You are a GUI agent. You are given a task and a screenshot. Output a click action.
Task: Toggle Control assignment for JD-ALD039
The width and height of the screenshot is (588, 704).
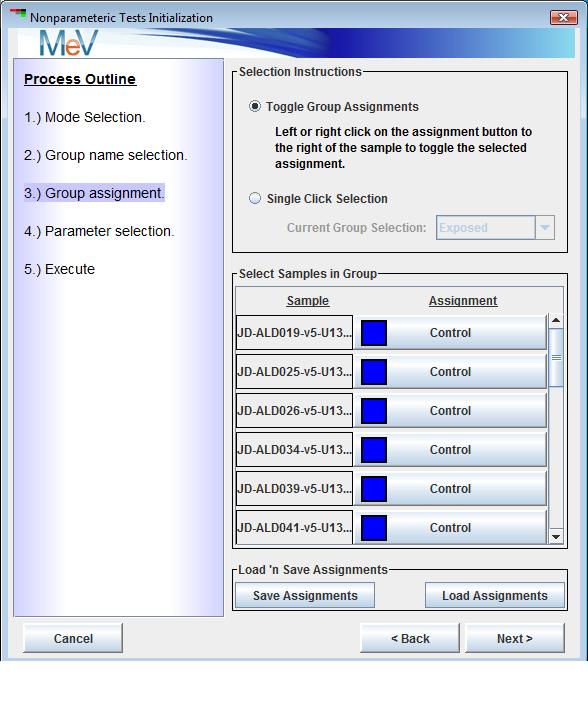(451, 488)
